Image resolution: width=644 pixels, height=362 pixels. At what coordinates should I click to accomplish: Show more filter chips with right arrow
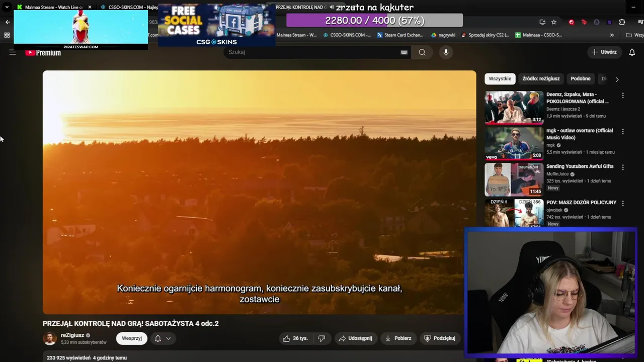617,79
